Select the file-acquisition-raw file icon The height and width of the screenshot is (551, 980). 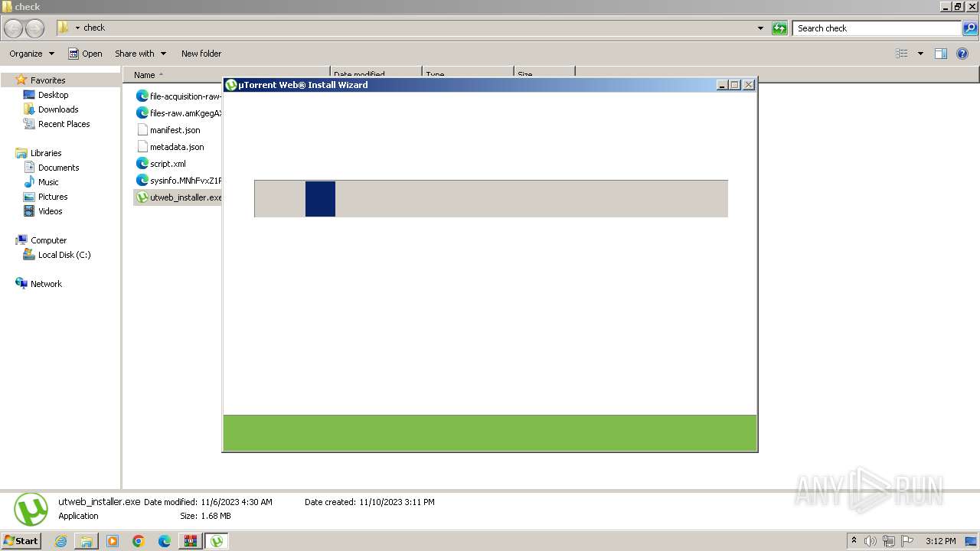click(142, 96)
